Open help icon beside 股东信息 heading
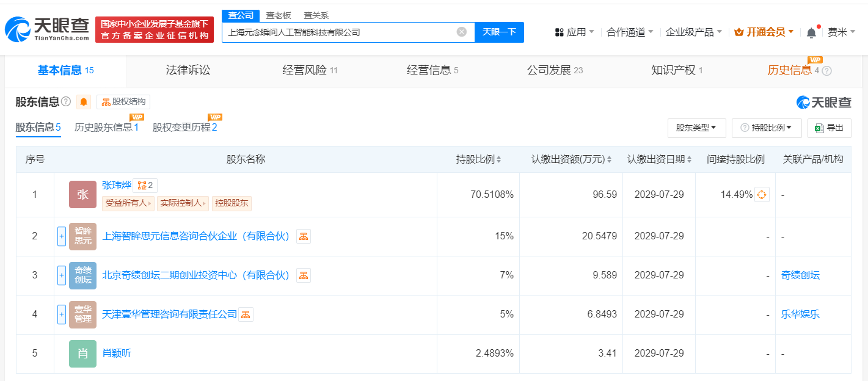The image size is (868, 381). click(x=66, y=101)
